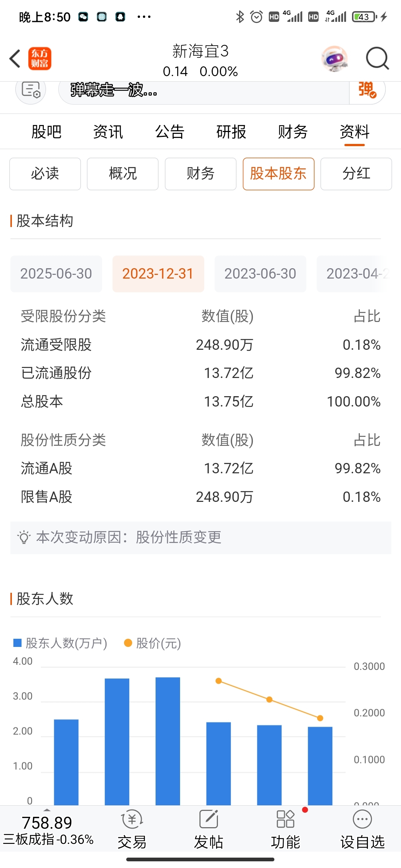Select the 2025-06-30 date chip
This screenshot has height=868, width=401.
coord(56,274)
